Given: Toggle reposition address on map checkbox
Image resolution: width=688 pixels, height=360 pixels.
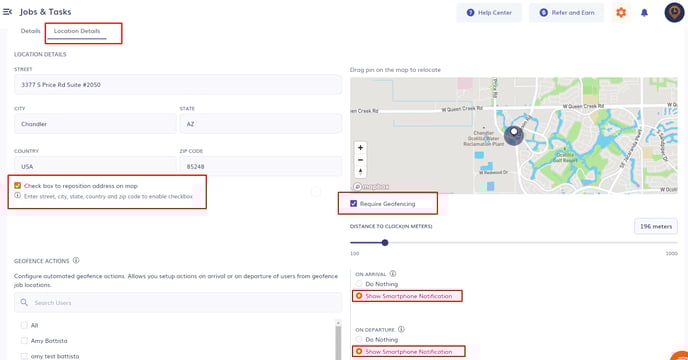Looking at the screenshot, I should click(18, 186).
